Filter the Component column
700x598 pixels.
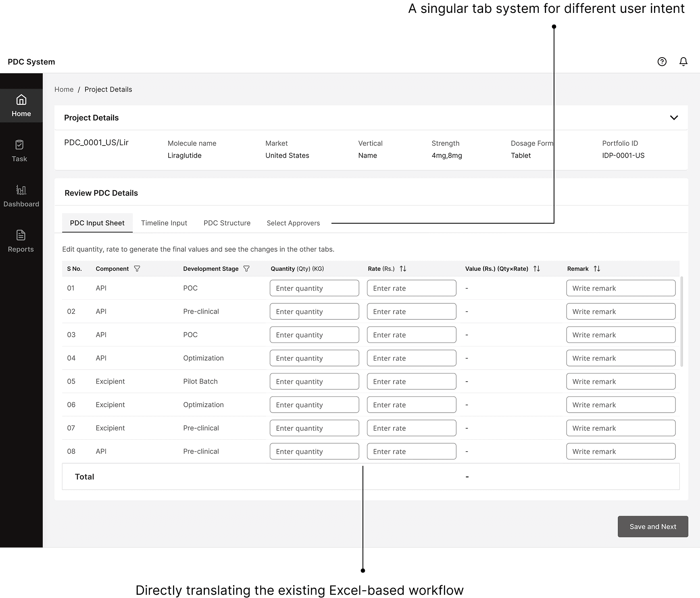(x=137, y=269)
